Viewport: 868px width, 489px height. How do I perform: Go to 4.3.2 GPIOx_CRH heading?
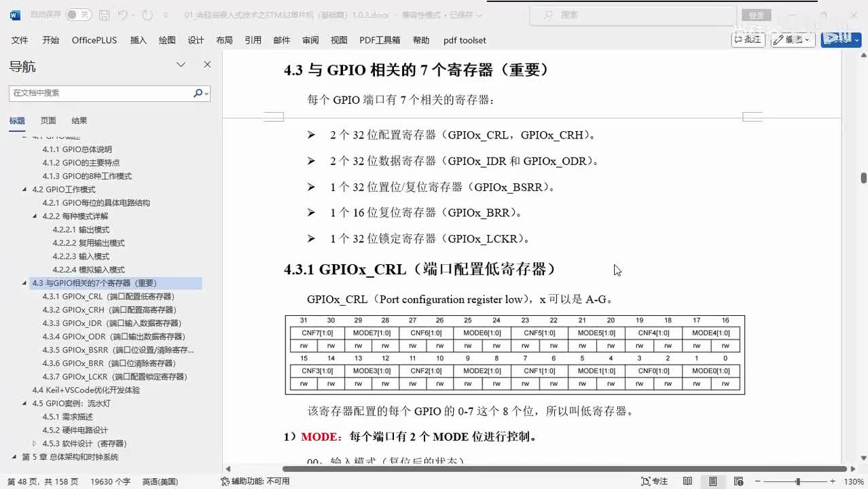[x=109, y=310]
